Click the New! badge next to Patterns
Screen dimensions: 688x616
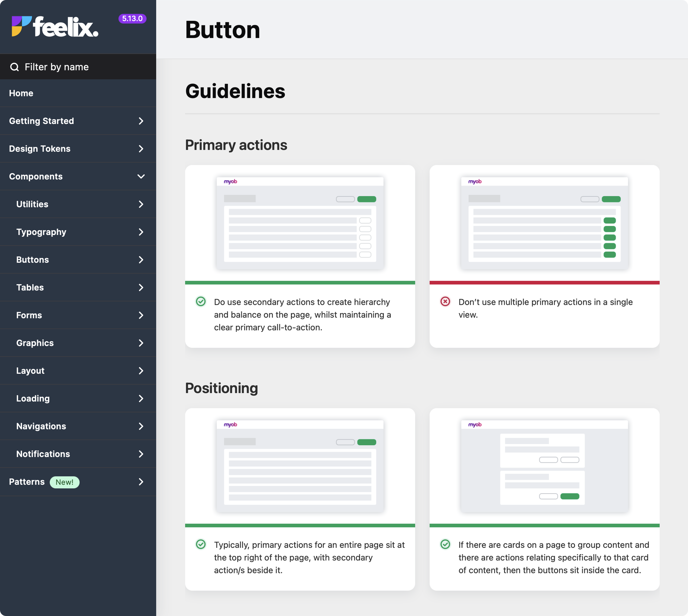click(x=65, y=482)
